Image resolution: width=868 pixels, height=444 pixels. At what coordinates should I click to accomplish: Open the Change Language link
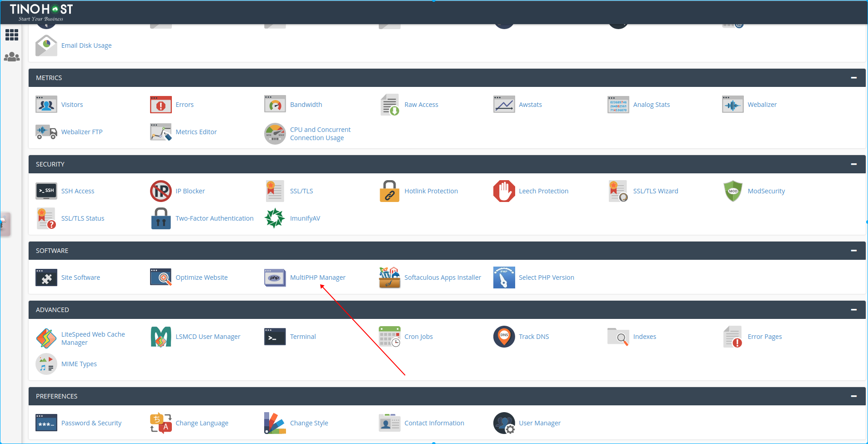click(x=202, y=423)
